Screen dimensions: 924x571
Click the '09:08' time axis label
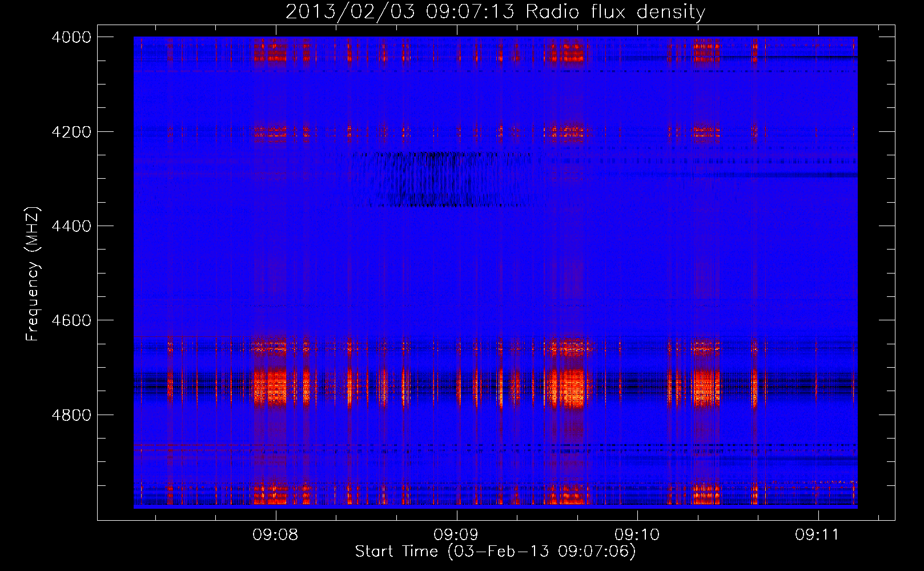point(276,534)
